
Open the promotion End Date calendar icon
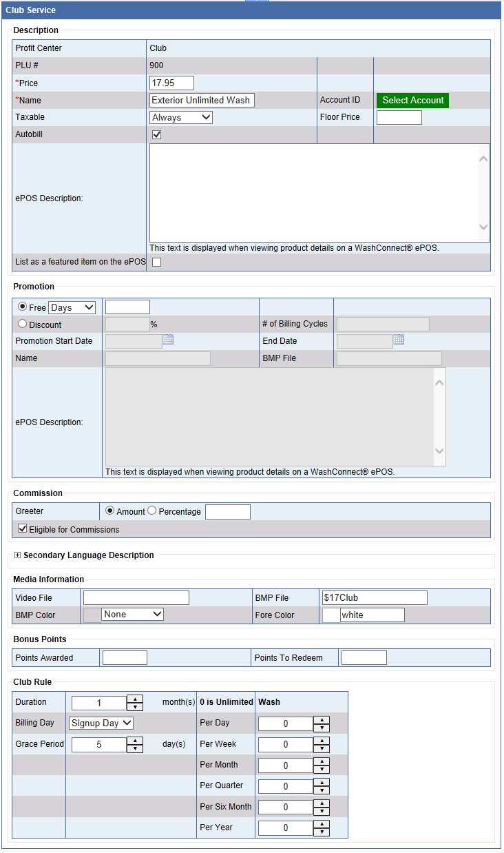click(x=399, y=340)
